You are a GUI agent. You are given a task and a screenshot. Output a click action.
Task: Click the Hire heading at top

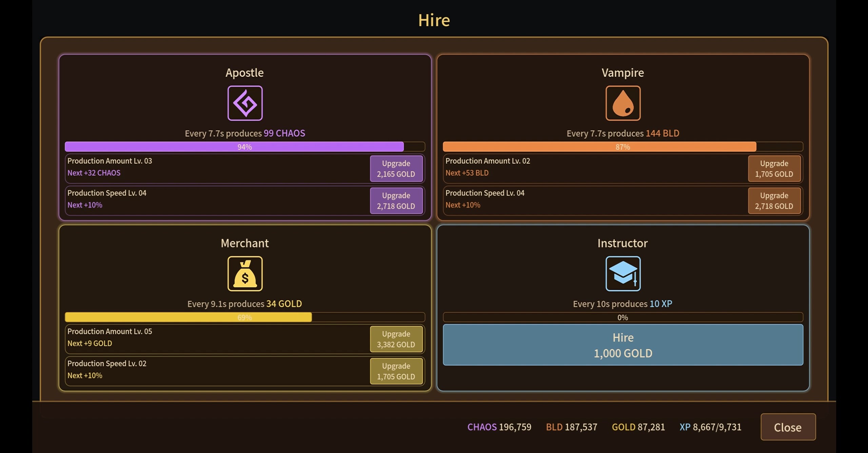point(434,20)
